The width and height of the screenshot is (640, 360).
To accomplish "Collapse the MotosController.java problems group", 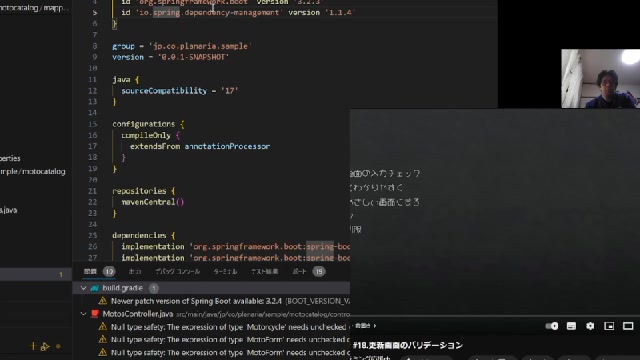I will click(x=83, y=314).
